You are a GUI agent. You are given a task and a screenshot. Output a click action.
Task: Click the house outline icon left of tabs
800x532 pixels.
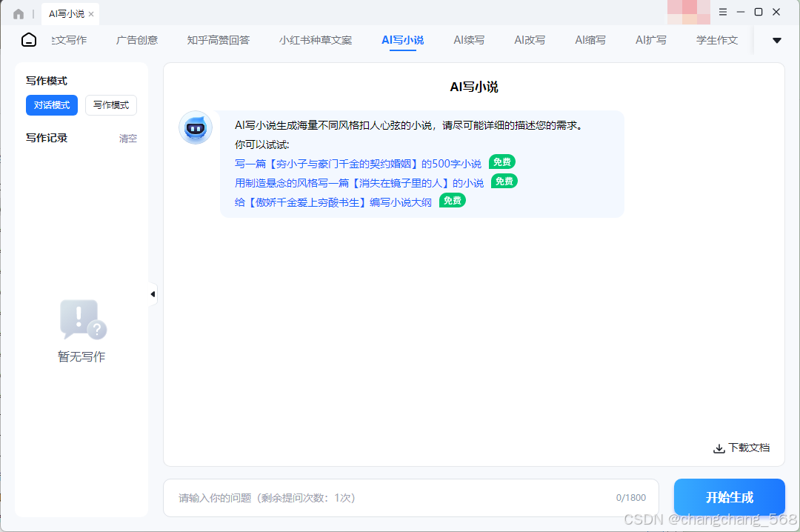(29, 40)
